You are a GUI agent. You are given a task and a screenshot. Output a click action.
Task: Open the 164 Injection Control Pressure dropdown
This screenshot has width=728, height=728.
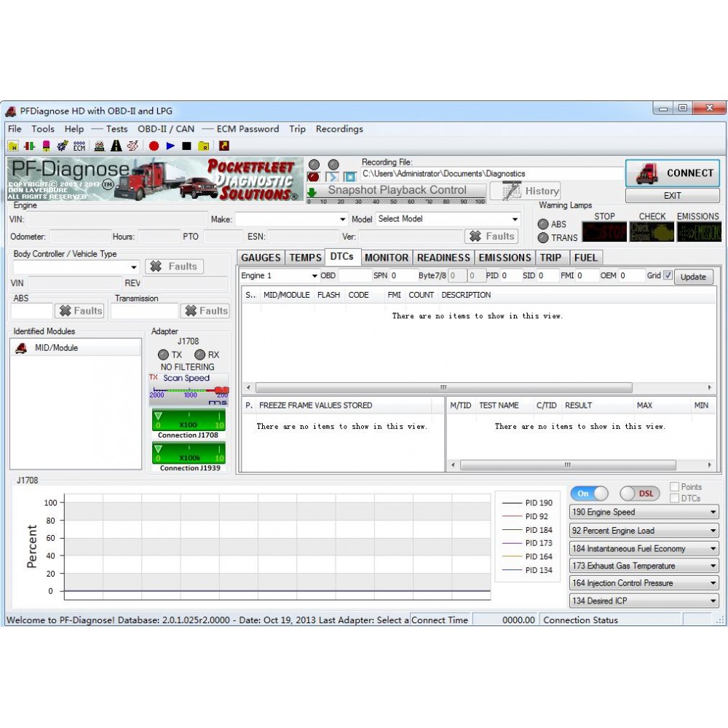coord(644,583)
